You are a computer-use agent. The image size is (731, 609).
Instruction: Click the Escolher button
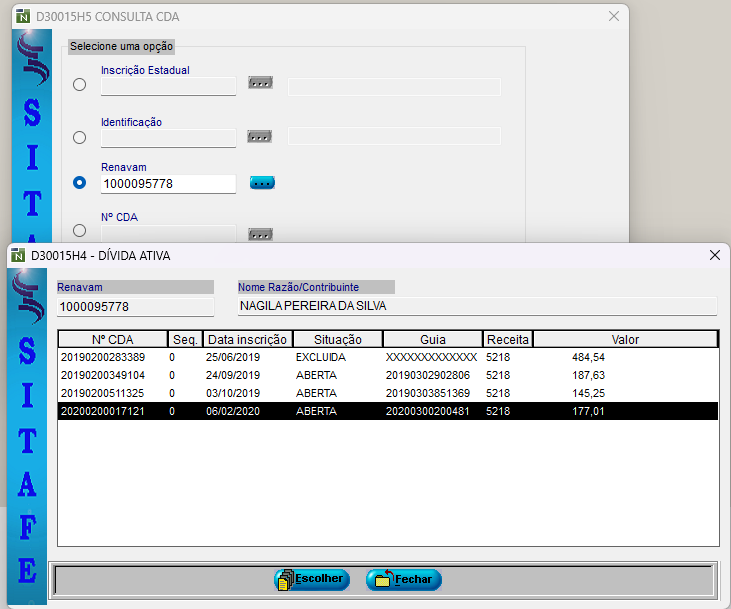pyautogui.click(x=312, y=579)
